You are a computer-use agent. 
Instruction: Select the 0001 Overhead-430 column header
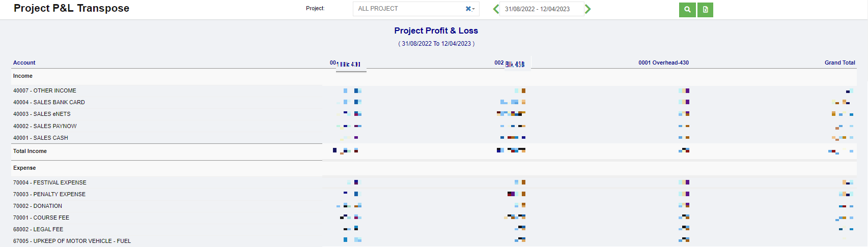pyautogui.click(x=663, y=63)
